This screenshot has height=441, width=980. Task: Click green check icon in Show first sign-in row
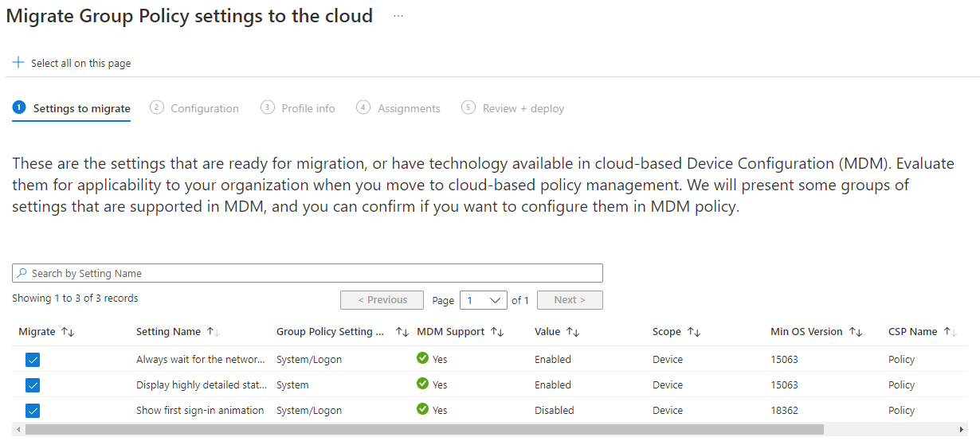point(423,409)
